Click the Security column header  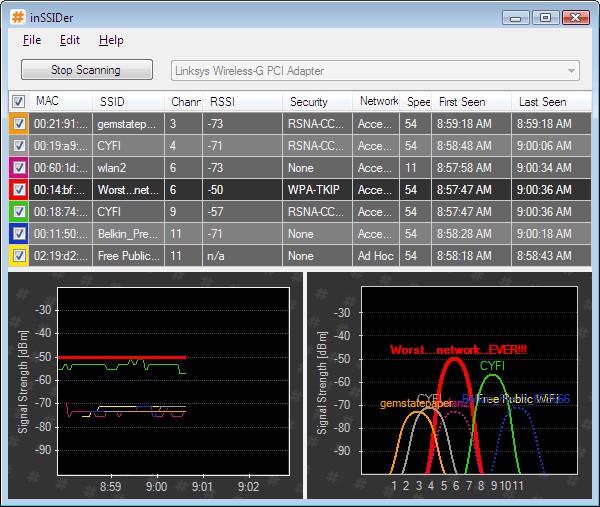[308, 101]
